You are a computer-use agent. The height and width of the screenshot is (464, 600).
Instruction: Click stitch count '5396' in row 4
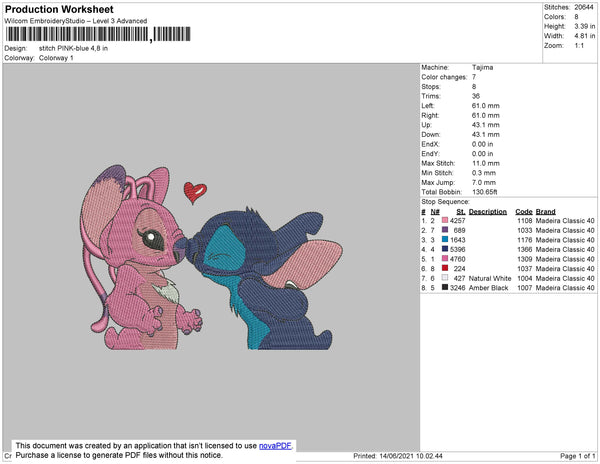click(458, 249)
